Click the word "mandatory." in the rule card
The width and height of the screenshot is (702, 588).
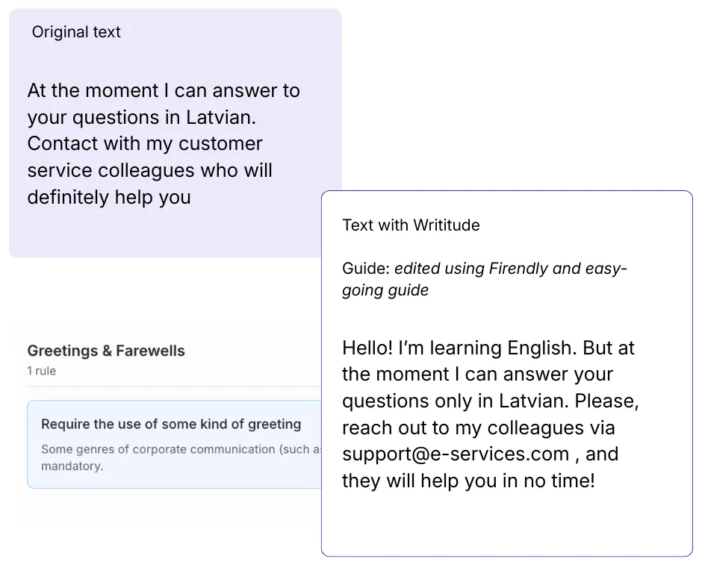pyautogui.click(x=72, y=466)
